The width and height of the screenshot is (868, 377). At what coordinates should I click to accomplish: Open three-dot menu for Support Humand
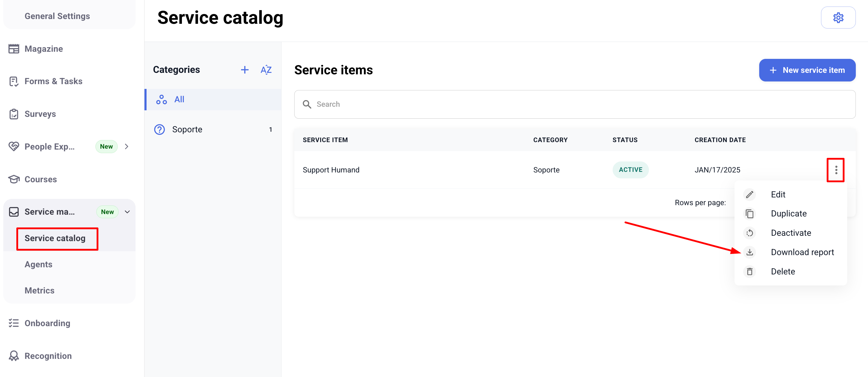[x=836, y=170]
